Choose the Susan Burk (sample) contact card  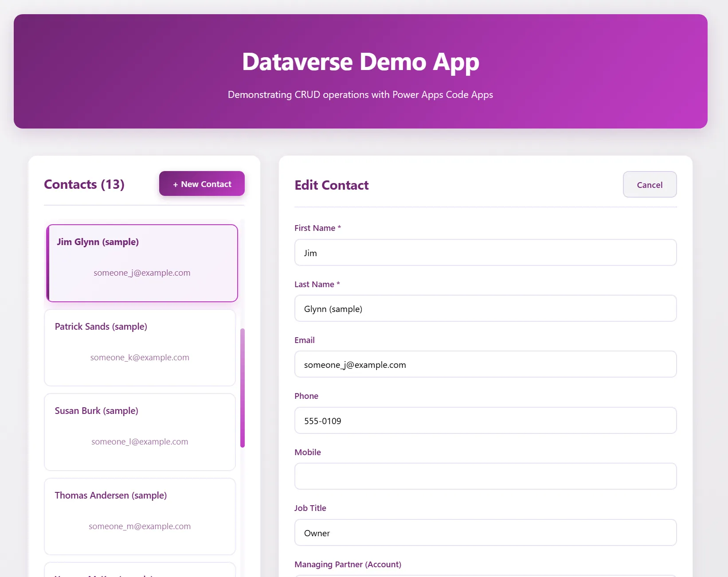(x=140, y=432)
